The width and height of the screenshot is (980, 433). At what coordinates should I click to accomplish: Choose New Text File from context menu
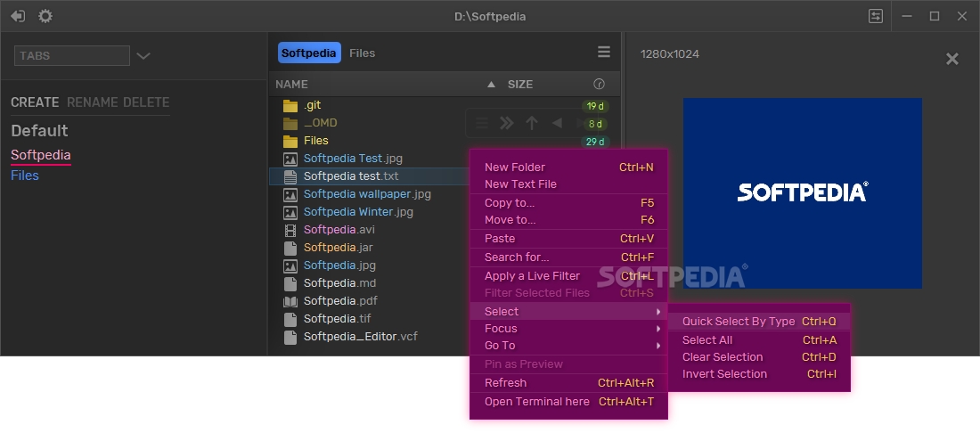coord(568,184)
